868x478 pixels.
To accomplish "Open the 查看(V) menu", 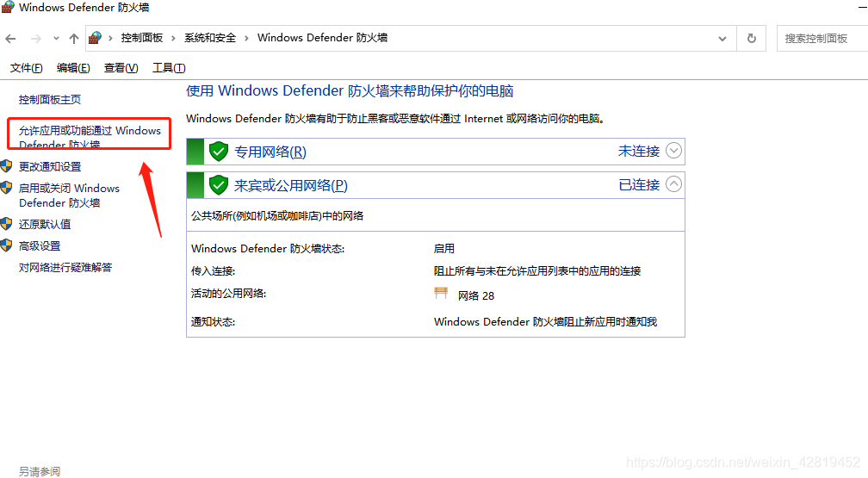I will coord(121,67).
